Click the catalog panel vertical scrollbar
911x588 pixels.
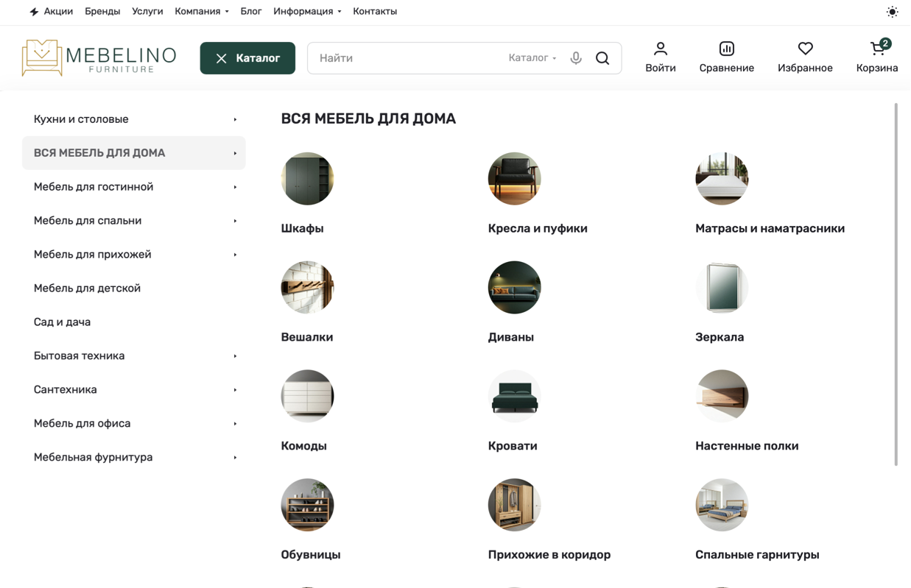pyautogui.click(x=896, y=284)
